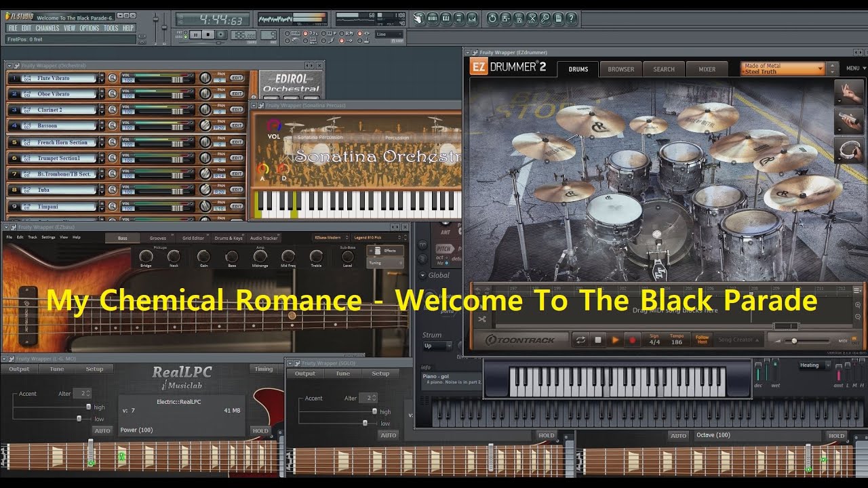The image size is (868, 488).
Task: Click the instrument stepper beside Flute Vibrato
Action: coord(102,78)
